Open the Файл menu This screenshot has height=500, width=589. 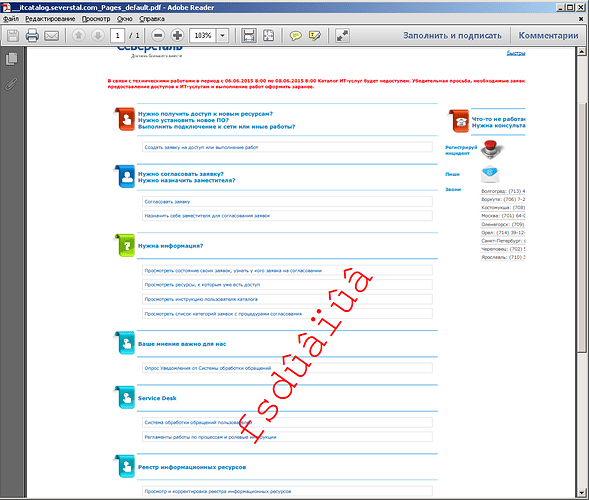[11, 19]
